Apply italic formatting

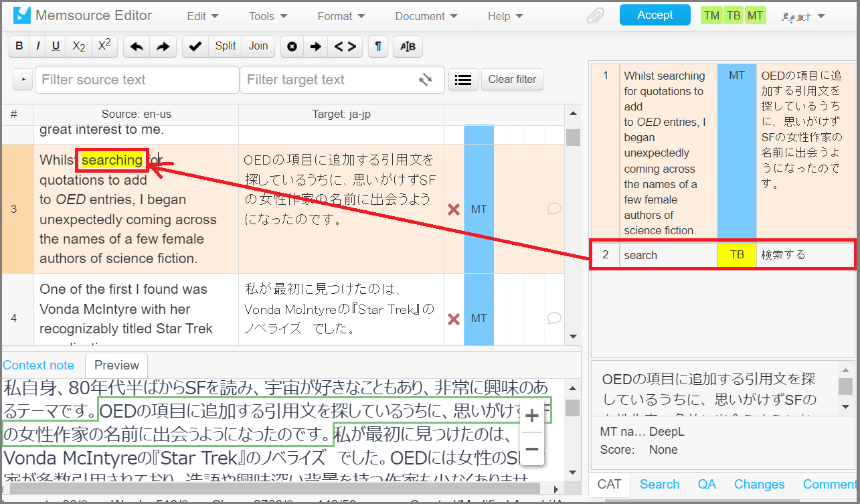tap(37, 46)
